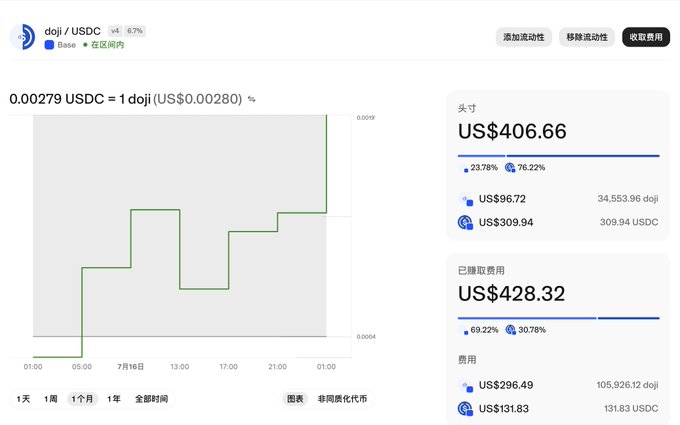Click the 费用 subheading
680x425 pixels.
pos(467,360)
